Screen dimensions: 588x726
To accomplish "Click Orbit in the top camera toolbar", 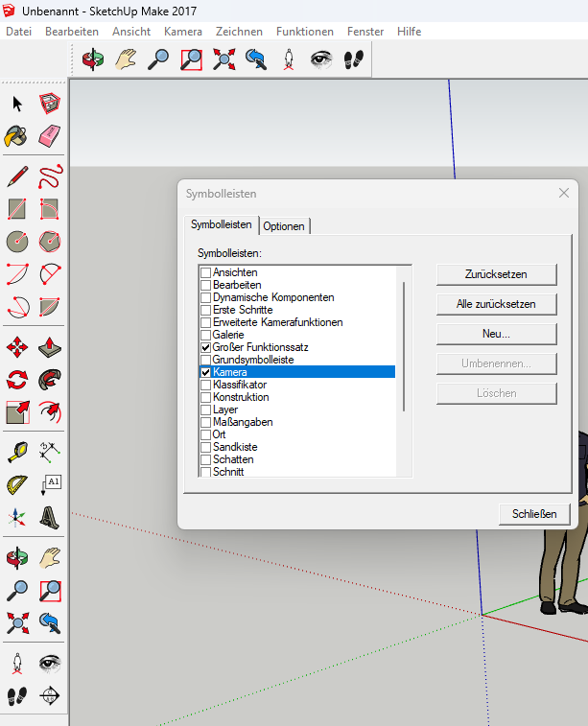I will (x=93, y=60).
